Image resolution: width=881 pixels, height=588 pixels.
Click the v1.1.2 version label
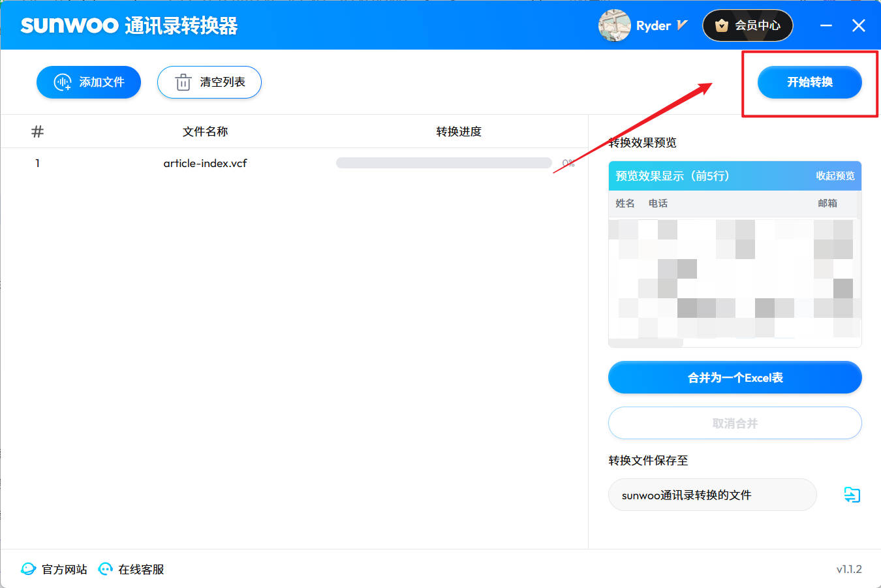tap(849, 569)
